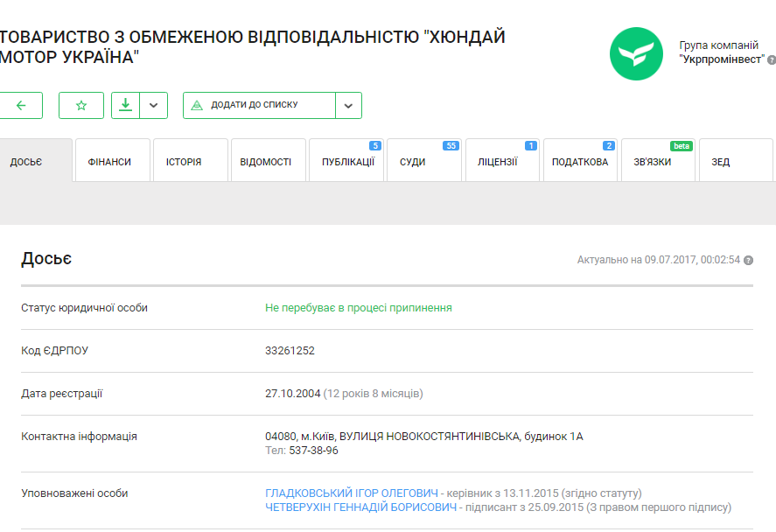Open Четверухін Геннадій Борисович link
776x532 pixels.
pyautogui.click(x=361, y=507)
